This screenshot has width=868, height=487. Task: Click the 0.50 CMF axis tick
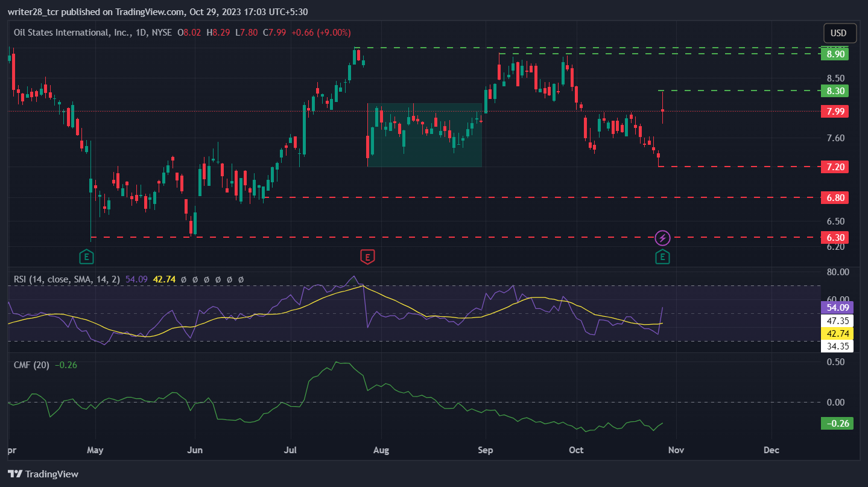click(835, 361)
